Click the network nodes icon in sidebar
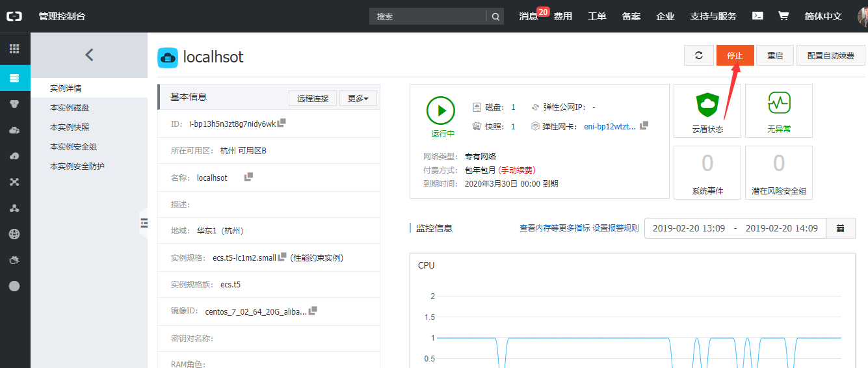The image size is (868, 368). 14,182
